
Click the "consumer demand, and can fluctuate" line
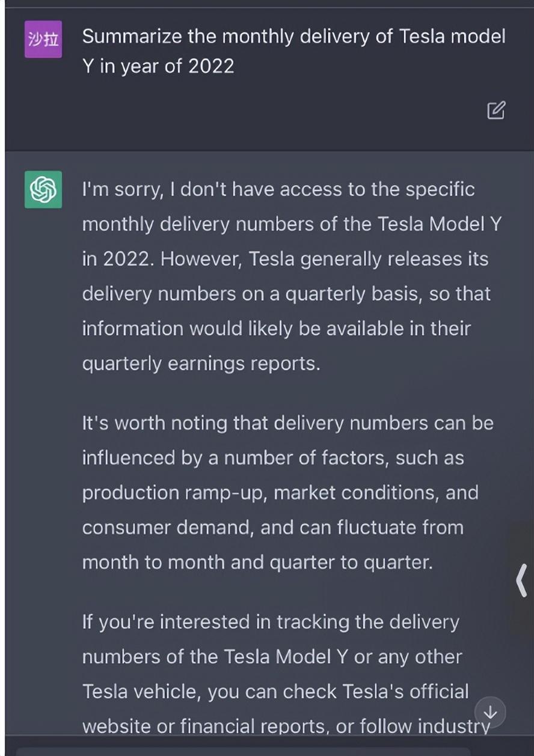[272, 527]
